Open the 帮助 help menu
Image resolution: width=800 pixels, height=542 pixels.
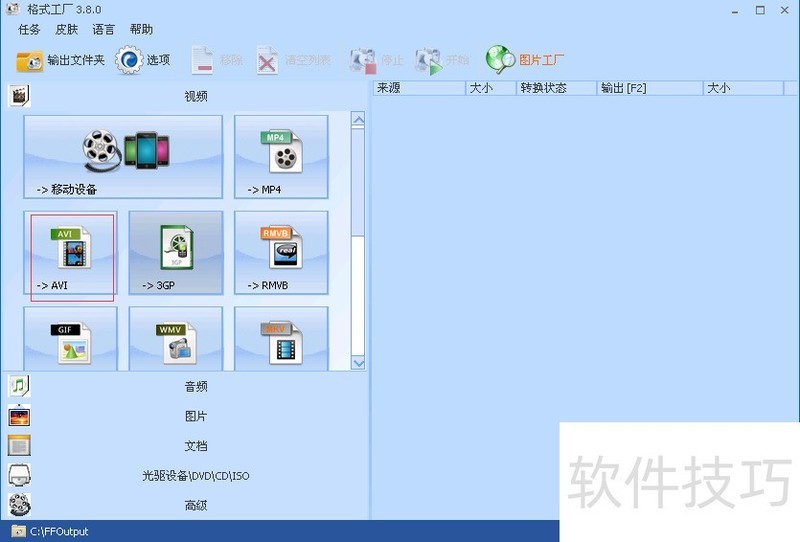141,30
